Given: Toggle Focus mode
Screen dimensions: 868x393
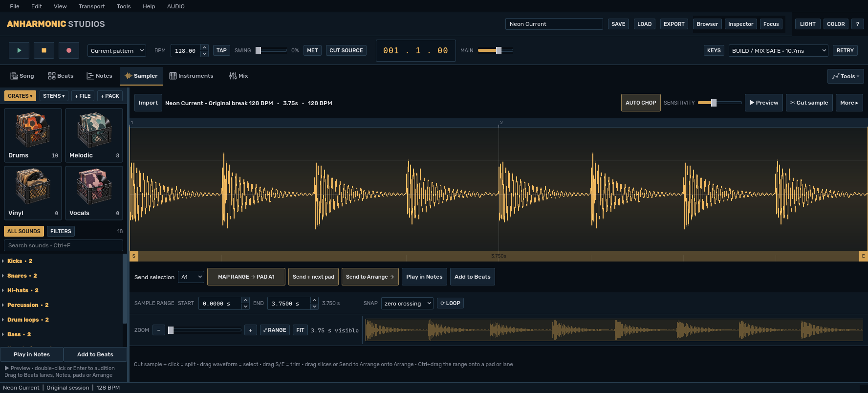Looking at the screenshot, I should point(771,24).
